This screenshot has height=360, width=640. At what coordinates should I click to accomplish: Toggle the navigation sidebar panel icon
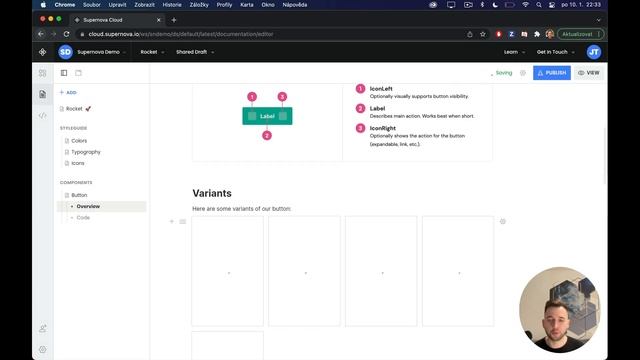(64, 73)
